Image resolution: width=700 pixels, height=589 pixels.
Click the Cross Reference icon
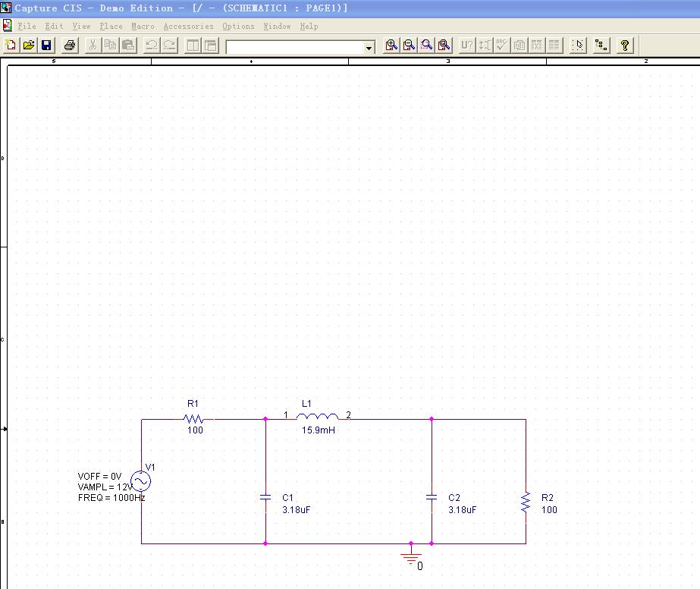(537, 45)
